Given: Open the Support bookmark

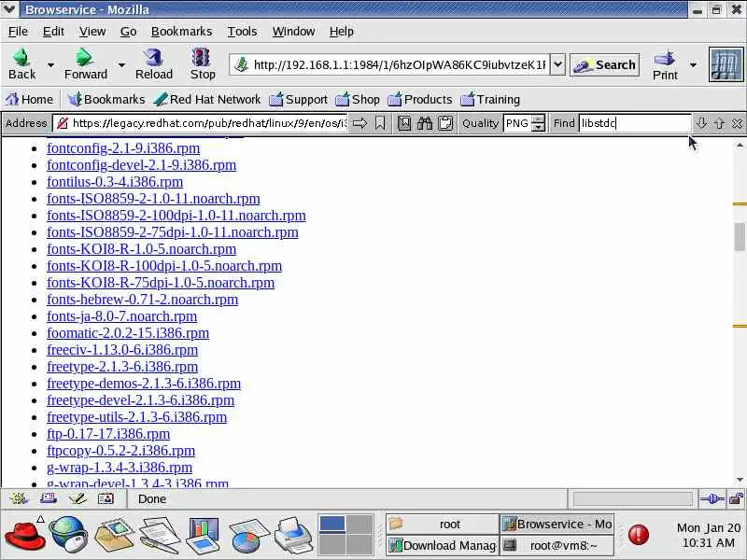Looking at the screenshot, I should click(299, 99).
